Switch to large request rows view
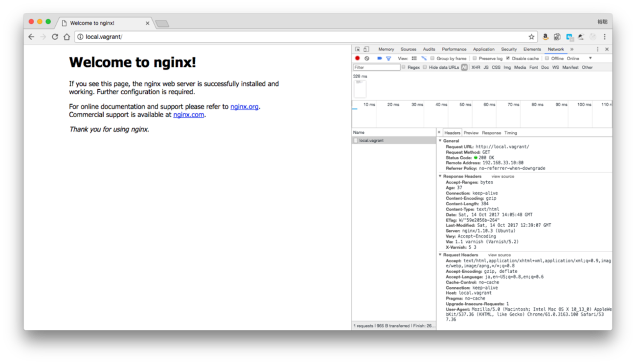The width and height of the screenshot is (636, 364). [x=414, y=58]
